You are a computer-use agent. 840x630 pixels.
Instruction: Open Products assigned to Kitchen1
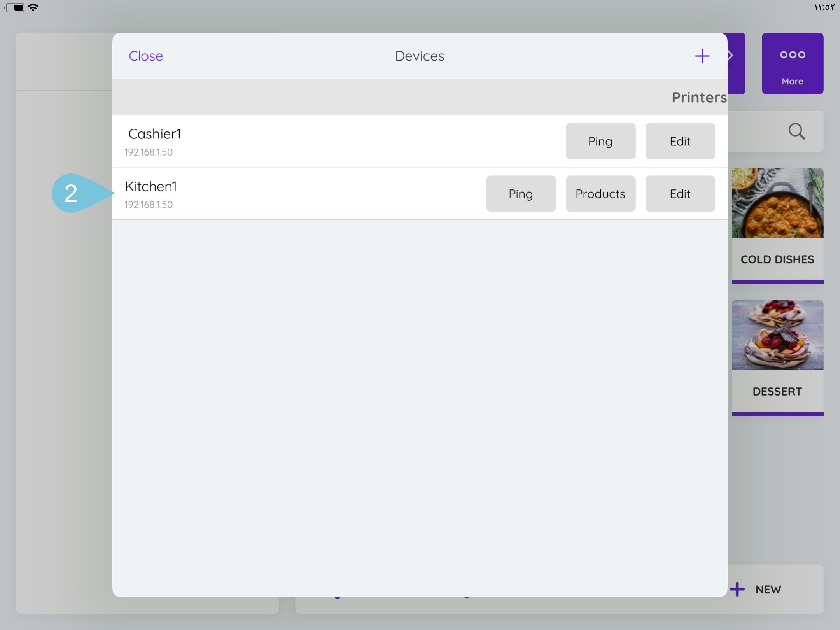(x=600, y=193)
